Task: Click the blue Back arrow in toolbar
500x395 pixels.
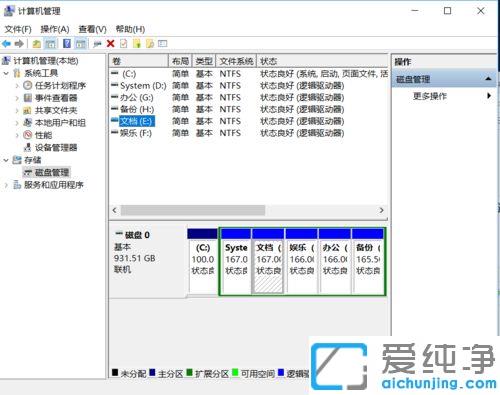Action: [x=6, y=44]
